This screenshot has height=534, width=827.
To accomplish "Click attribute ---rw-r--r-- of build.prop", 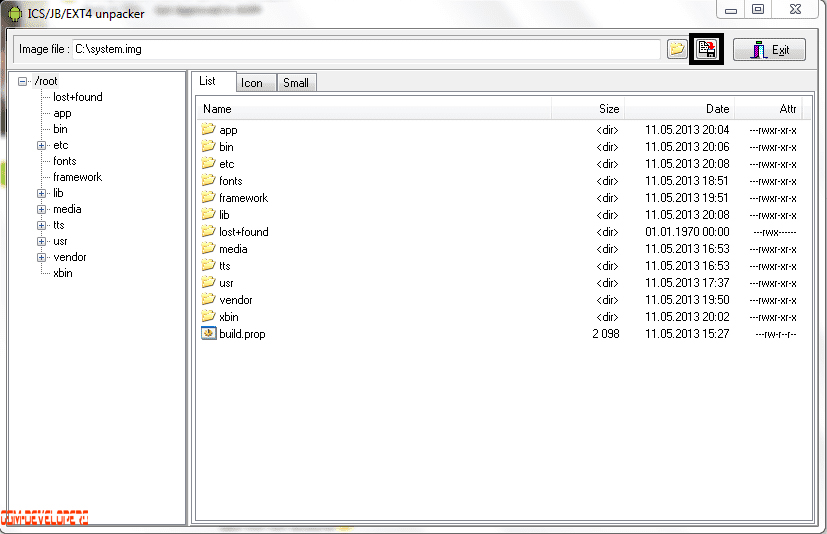I will pos(775,335).
